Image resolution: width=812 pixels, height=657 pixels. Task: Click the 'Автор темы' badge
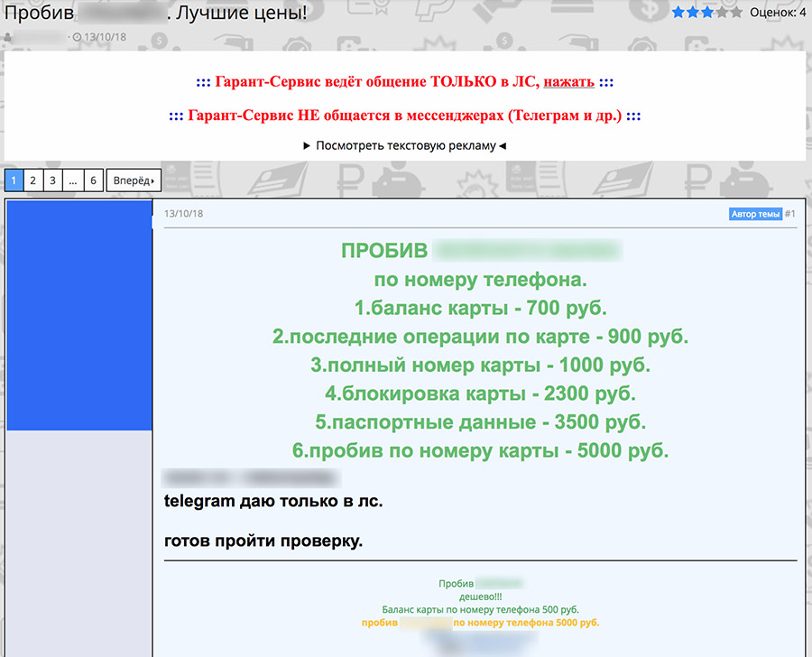pos(755,214)
